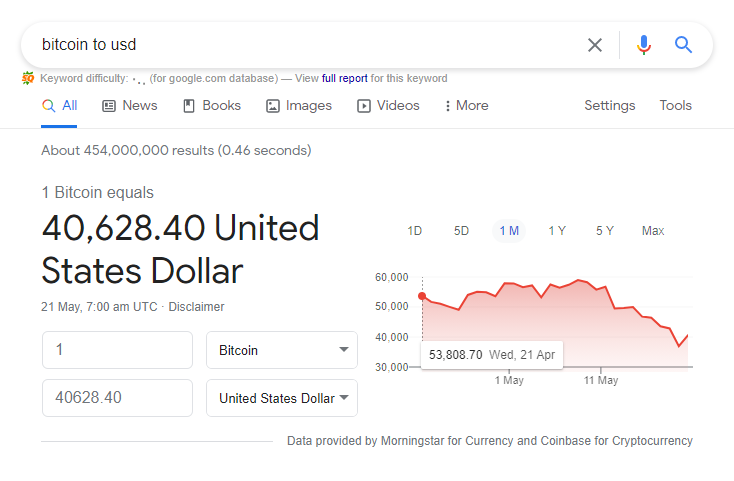Open the More three-dot menu

pyautogui.click(x=467, y=106)
